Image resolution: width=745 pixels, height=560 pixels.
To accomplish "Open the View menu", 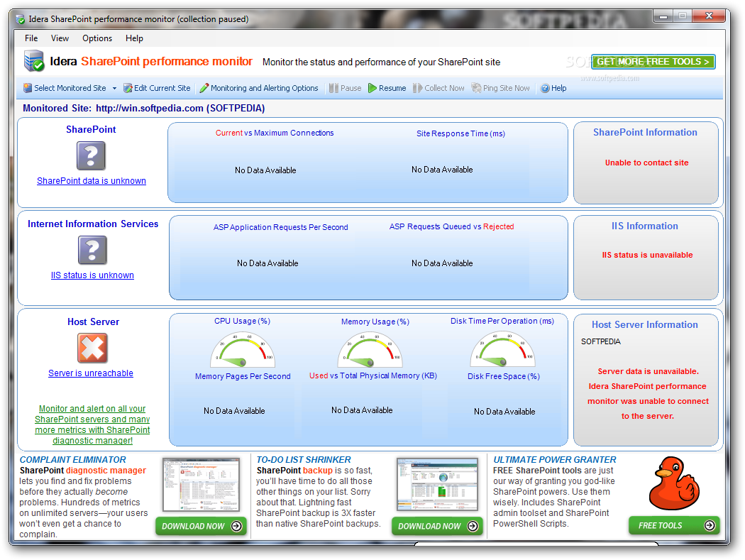I will (x=60, y=38).
